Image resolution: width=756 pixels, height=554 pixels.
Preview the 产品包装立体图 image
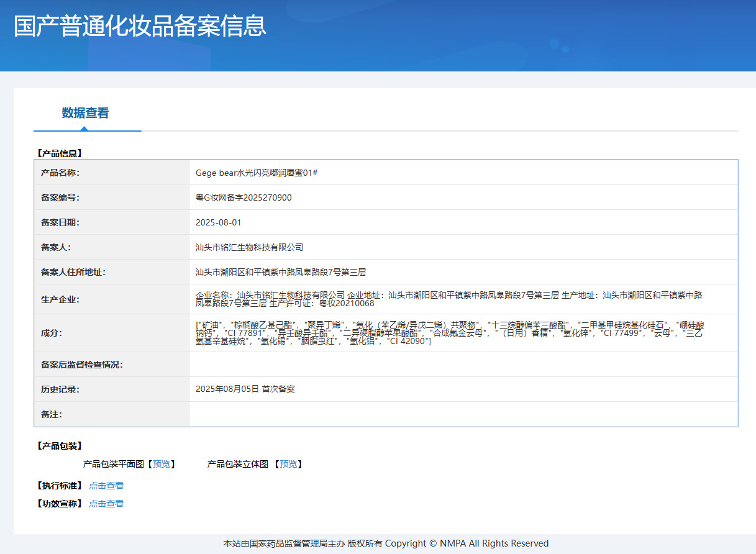288,464
